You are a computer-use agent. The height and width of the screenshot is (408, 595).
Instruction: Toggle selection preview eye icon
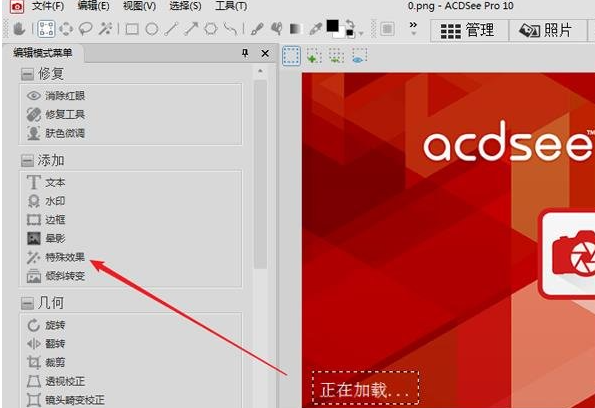point(359,56)
